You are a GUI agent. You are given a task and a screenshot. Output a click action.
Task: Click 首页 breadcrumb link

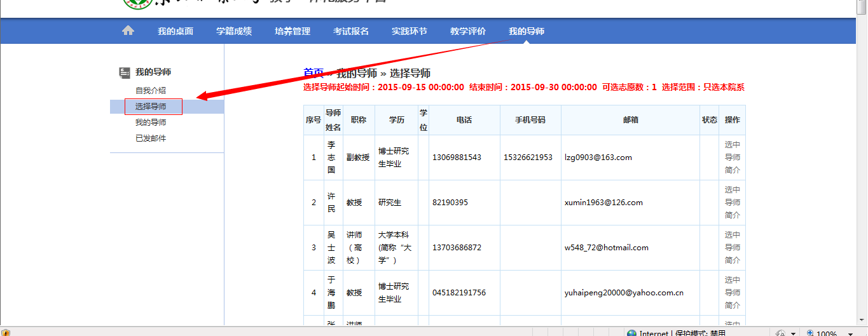[313, 73]
